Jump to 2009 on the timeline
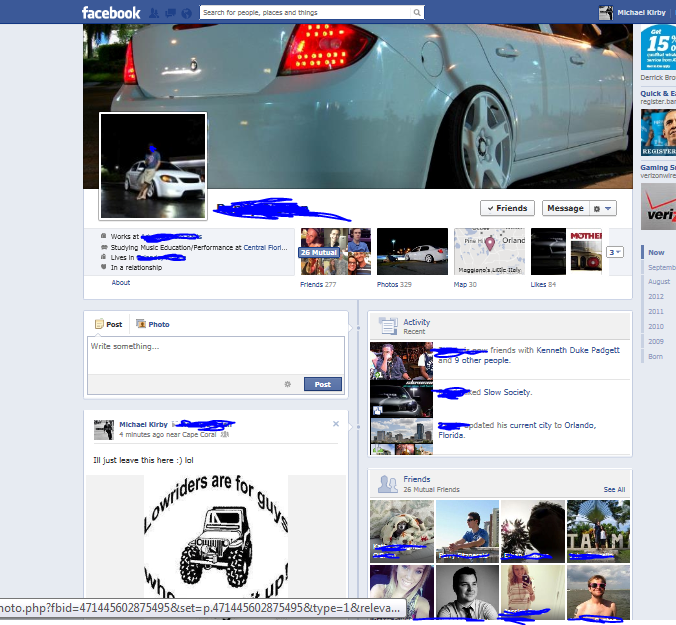This screenshot has width=676, height=625. click(x=656, y=341)
